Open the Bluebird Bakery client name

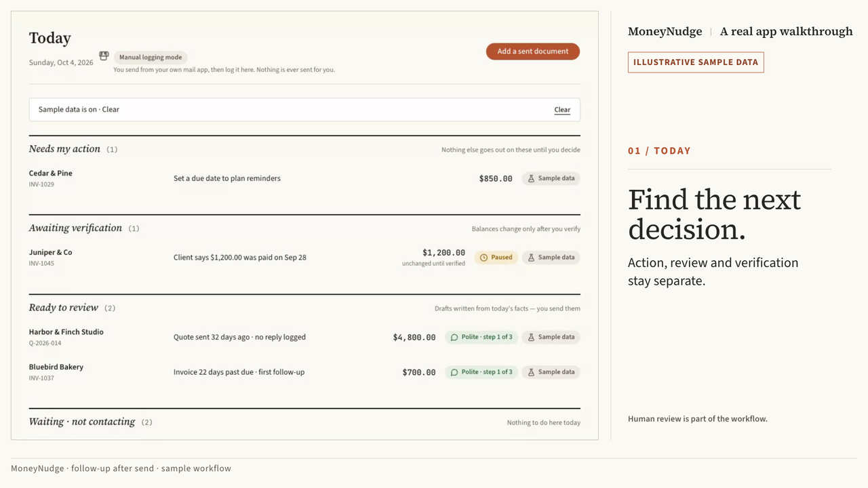point(56,367)
